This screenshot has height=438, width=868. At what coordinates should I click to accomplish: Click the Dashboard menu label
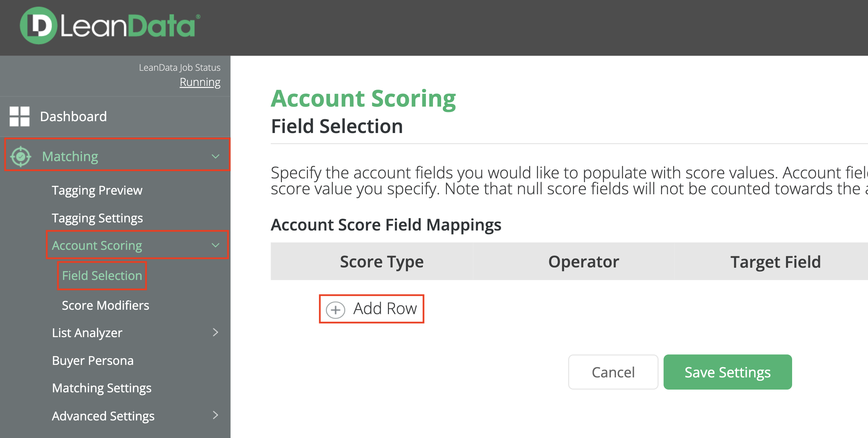point(73,116)
